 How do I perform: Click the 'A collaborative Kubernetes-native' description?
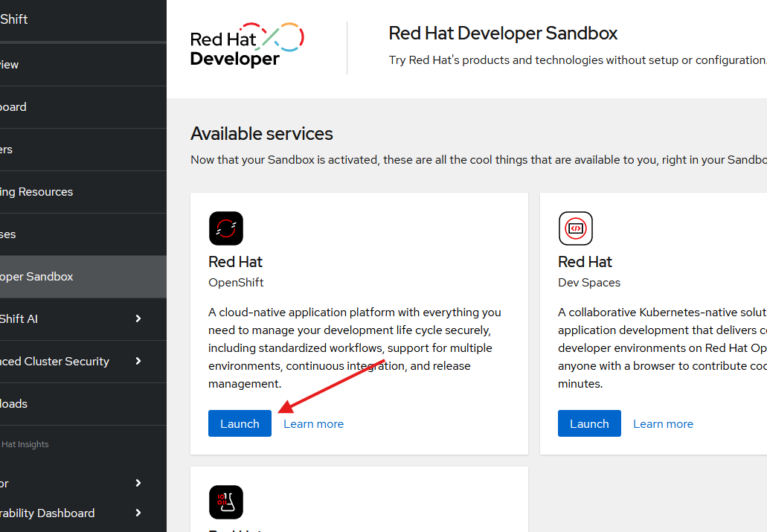point(662,348)
